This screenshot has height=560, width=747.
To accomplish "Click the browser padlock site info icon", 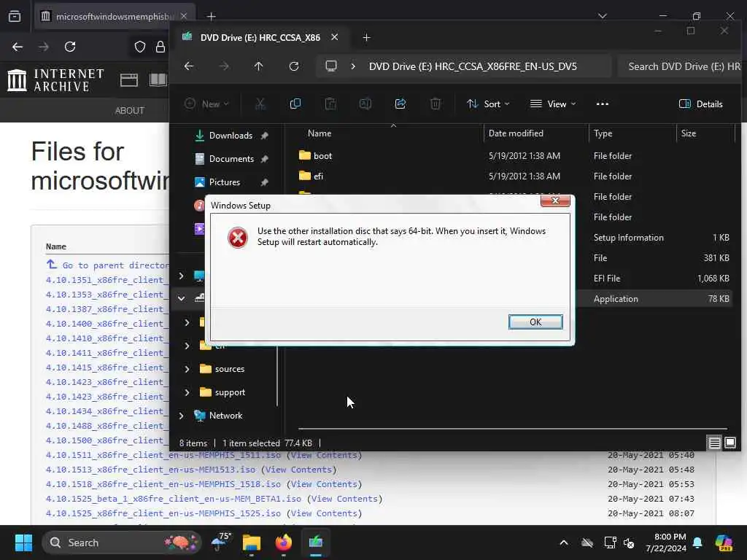I will [160, 47].
